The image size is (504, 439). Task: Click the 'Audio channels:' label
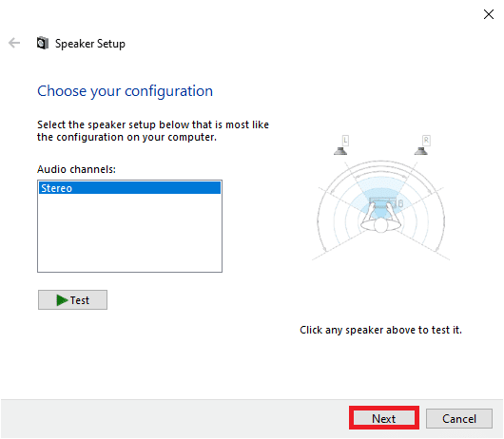coord(76,169)
